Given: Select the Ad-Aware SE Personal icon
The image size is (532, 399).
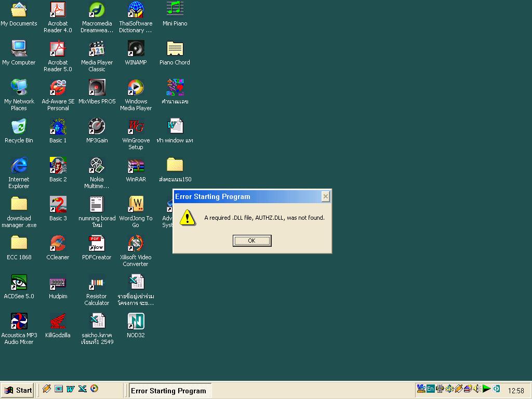Looking at the screenshot, I should (58, 96).
